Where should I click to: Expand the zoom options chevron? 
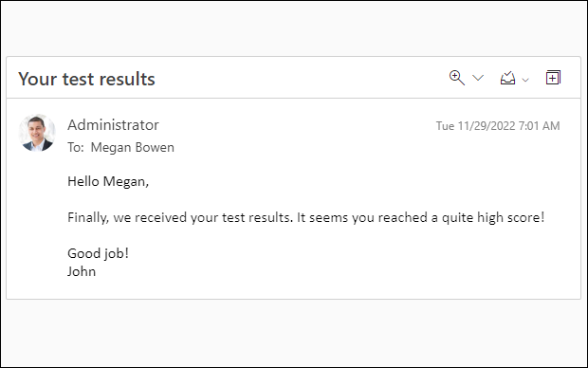click(478, 78)
